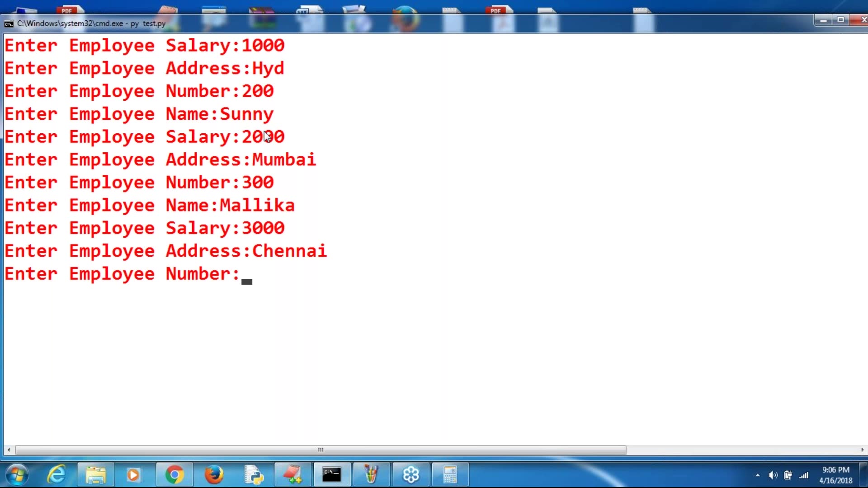
Task: Click the cmd.exe title bar system icon
Action: [9, 24]
